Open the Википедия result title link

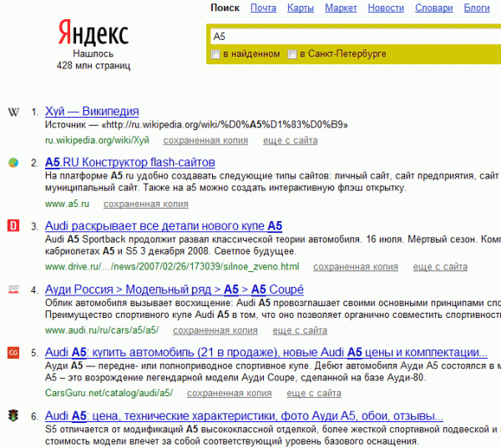[x=92, y=112]
